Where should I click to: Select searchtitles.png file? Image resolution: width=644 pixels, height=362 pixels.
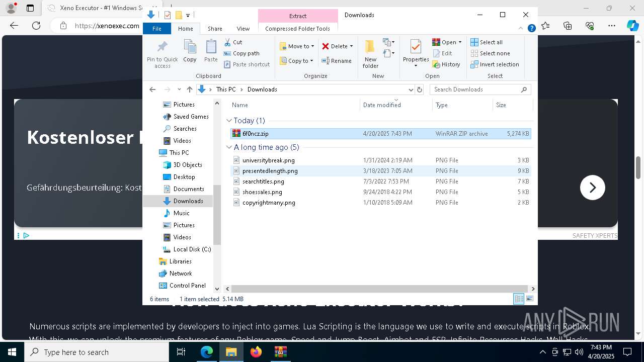pyautogui.click(x=380, y=182)
